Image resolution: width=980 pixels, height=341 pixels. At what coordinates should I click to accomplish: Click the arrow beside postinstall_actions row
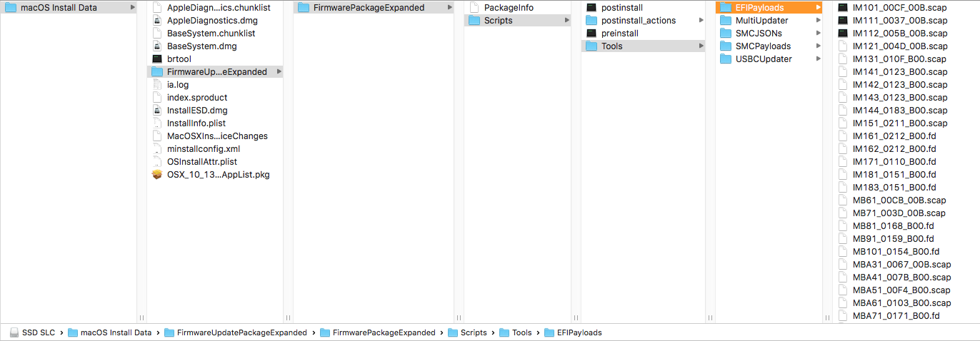pos(701,21)
